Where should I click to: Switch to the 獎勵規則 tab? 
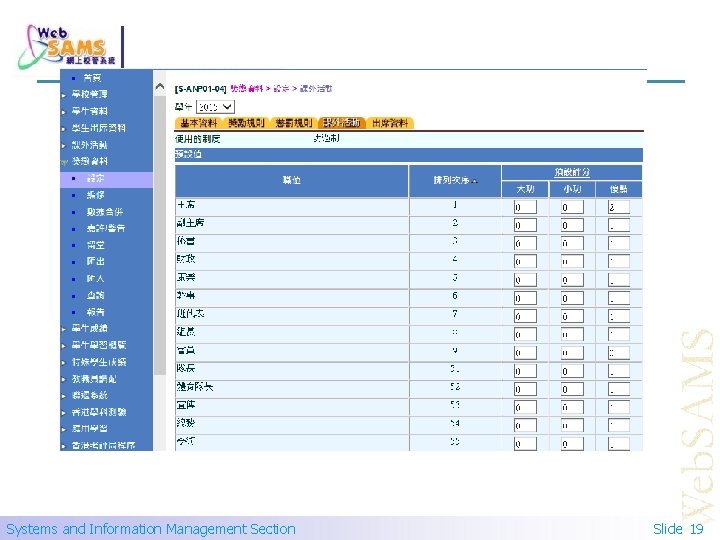tap(247, 123)
